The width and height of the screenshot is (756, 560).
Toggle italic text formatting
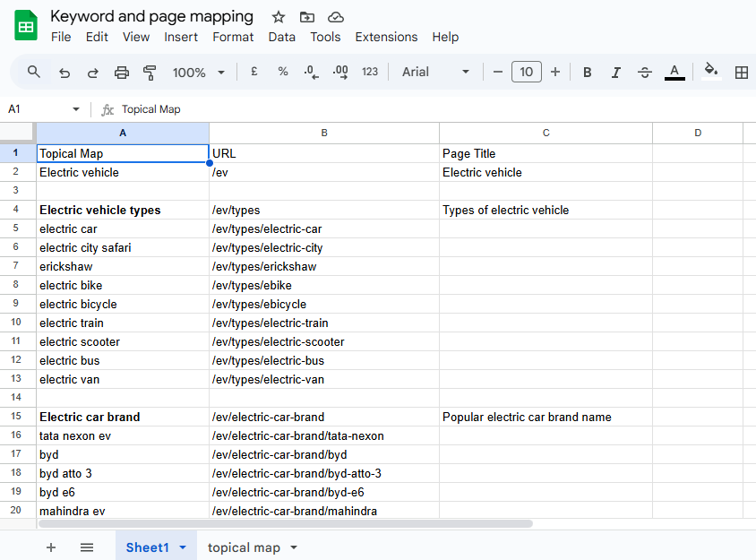pyautogui.click(x=615, y=72)
